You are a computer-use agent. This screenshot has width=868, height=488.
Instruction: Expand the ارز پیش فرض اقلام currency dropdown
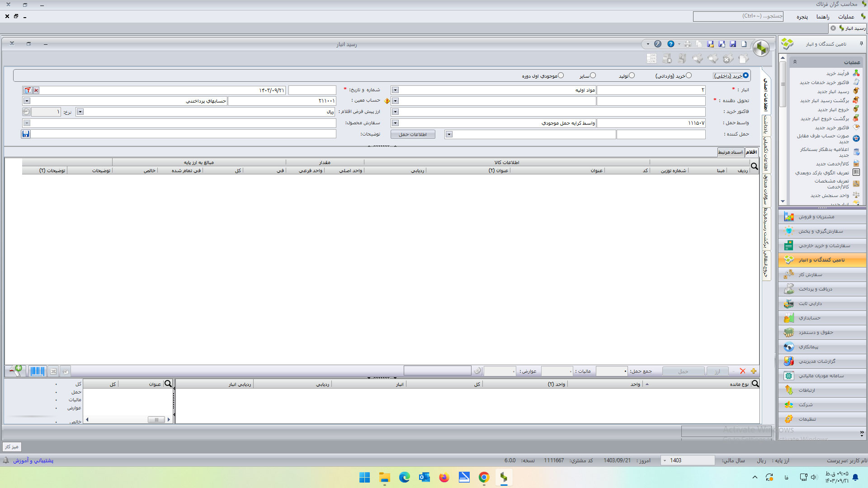(x=80, y=112)
